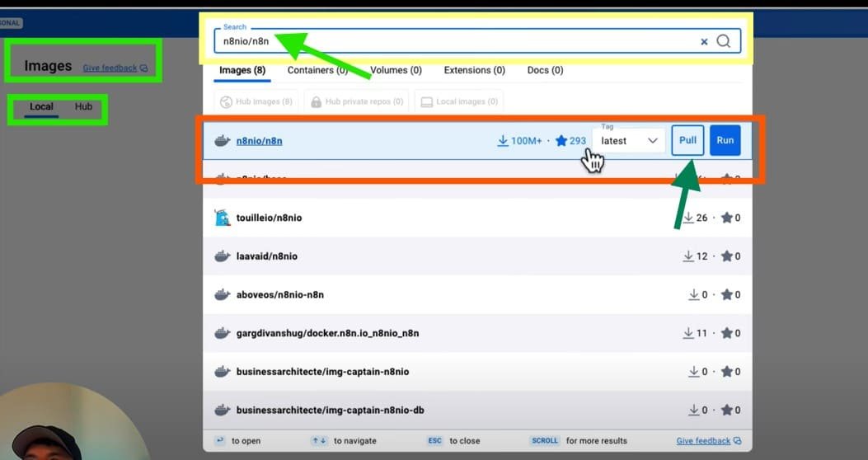Viewport: 868px width, 460px height.
Task: Click the download icon on img-captain-n8nio-db row
Action: [693, 411]
